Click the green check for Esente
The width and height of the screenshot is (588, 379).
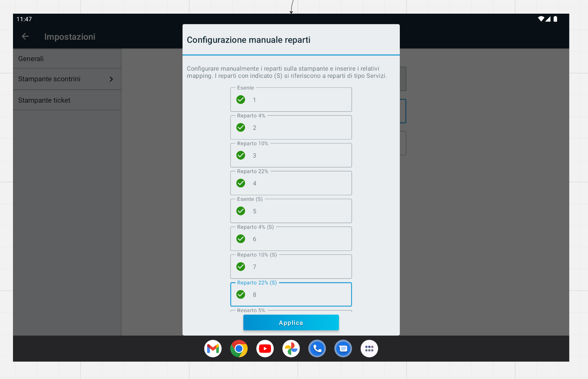coord(241,100)
